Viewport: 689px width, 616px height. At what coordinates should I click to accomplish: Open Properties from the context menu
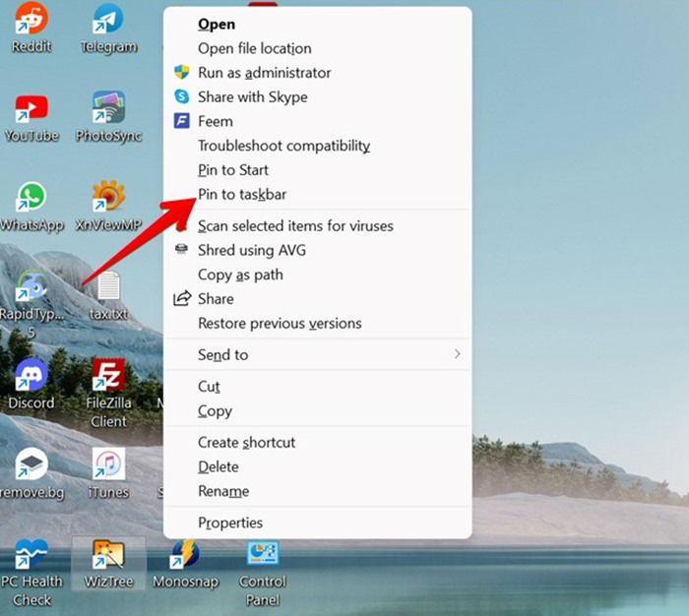point(317,523)
